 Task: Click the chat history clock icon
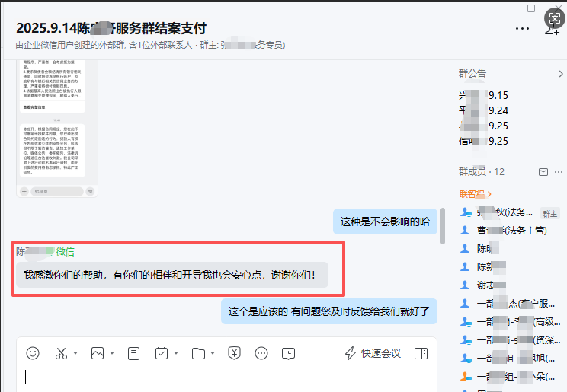click(x=288, y=353)
